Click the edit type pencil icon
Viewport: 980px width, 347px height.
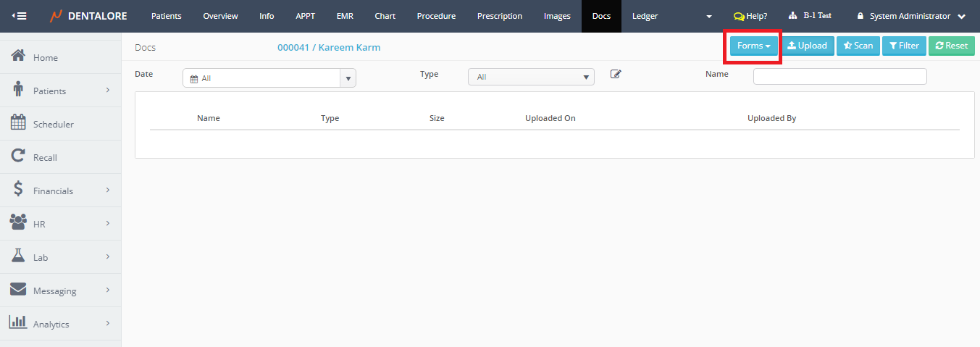[x=616, y=74]
